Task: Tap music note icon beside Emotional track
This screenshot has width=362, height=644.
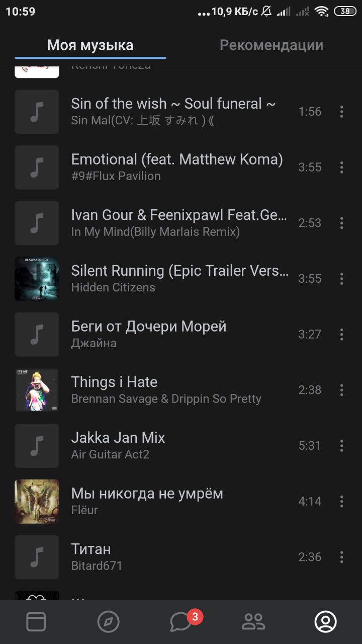Action: click(x=37, y=168)
